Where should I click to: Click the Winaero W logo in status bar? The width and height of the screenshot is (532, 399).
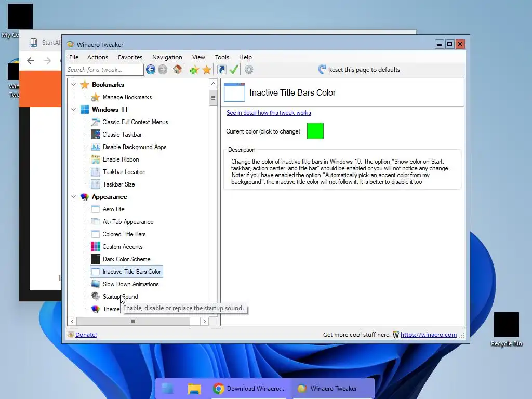click(395, 335)
